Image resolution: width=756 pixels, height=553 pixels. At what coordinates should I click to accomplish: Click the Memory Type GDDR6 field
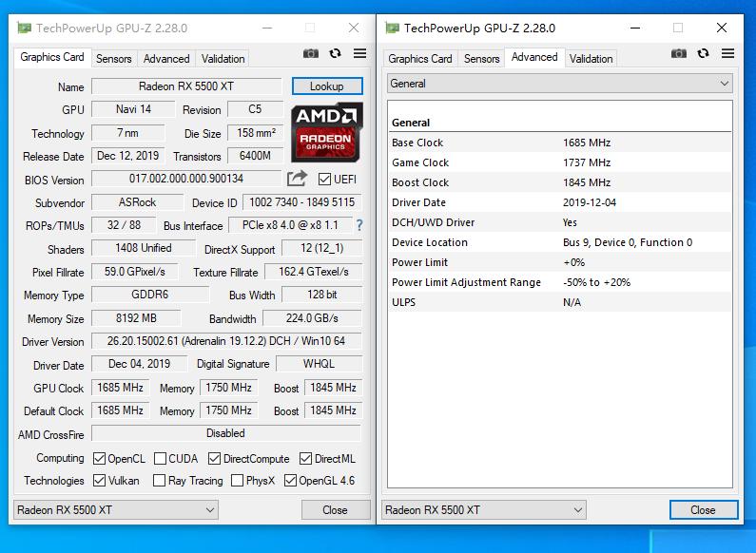(x=150, y=295)
